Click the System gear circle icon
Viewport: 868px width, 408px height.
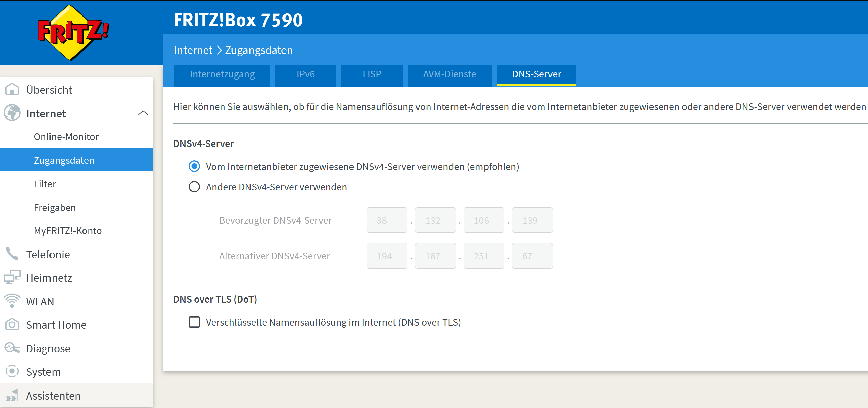tap(12, 371)
